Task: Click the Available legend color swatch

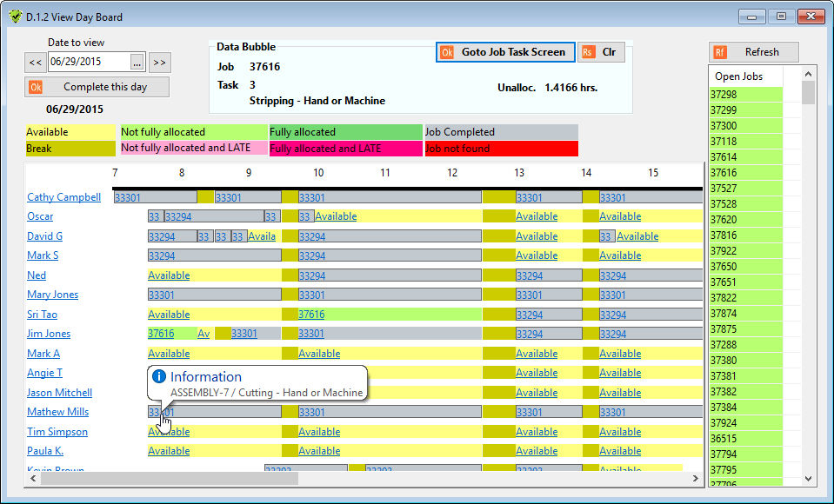Action: [x=70, y=132]
